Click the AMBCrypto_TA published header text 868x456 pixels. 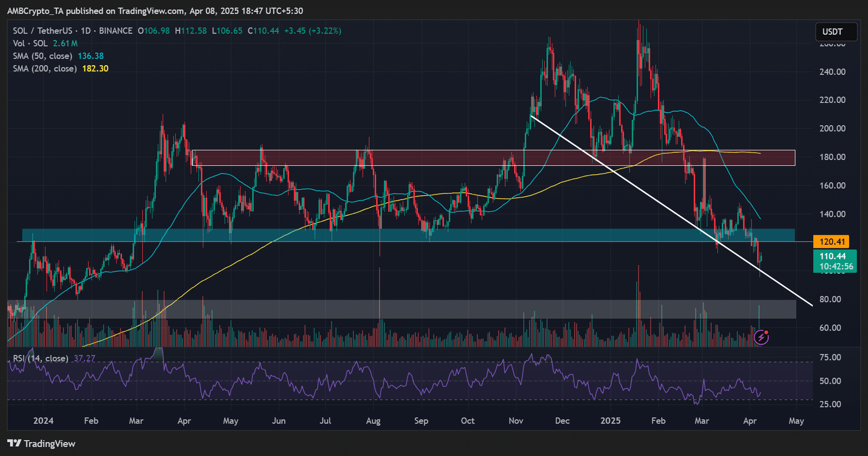click(x=155, y=11)
